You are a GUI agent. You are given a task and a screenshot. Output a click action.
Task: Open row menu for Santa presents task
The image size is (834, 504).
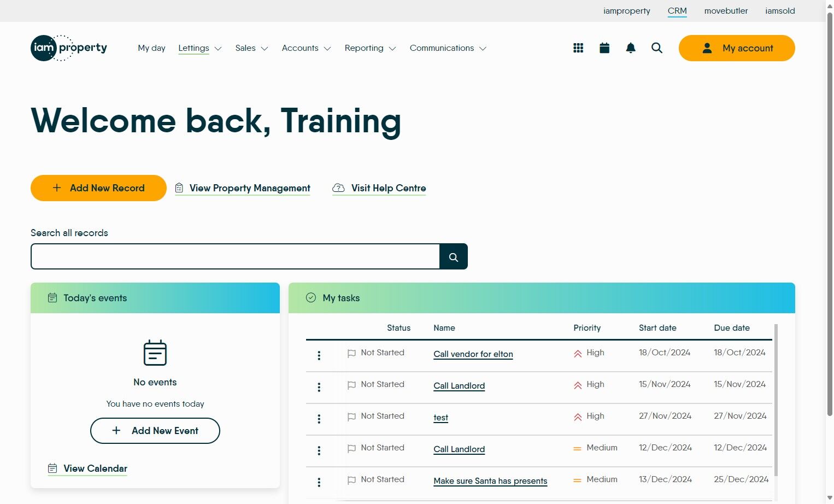coord(319,483)
